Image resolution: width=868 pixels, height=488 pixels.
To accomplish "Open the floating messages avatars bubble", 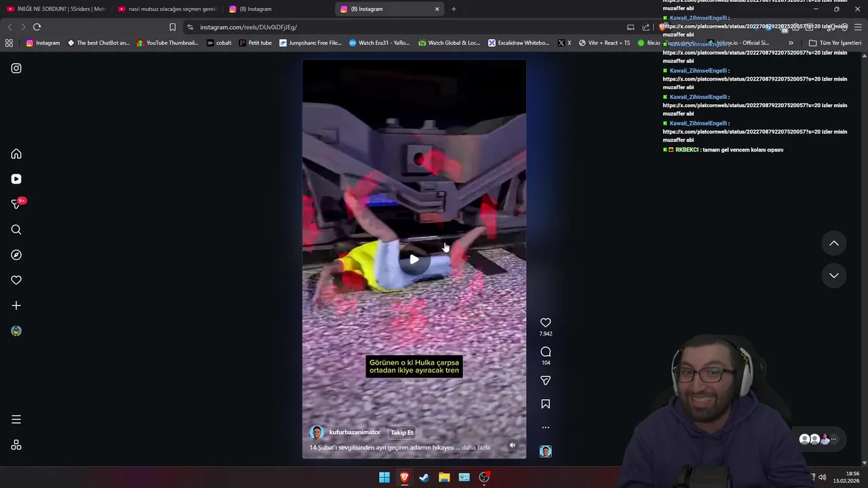I will tap(818, 439).
